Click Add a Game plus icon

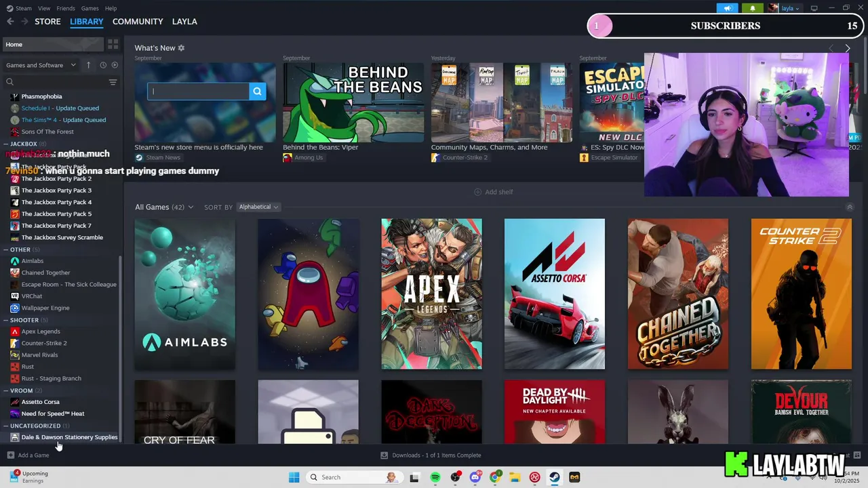(10, 455)
